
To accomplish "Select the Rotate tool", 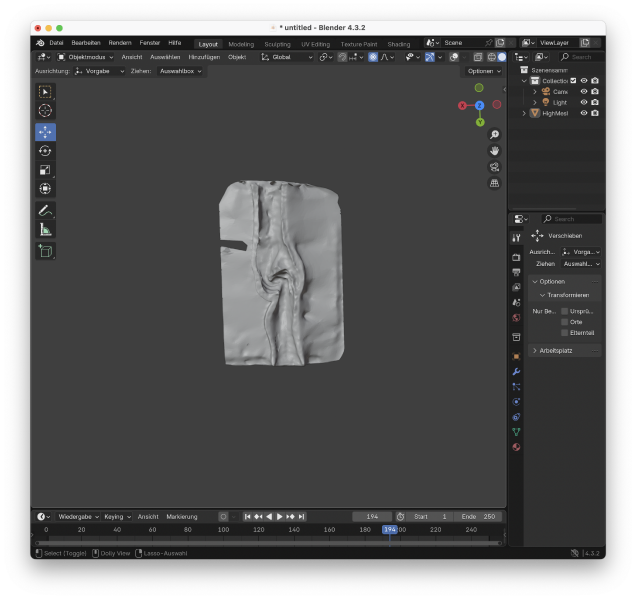I will (x=45, y=151).
